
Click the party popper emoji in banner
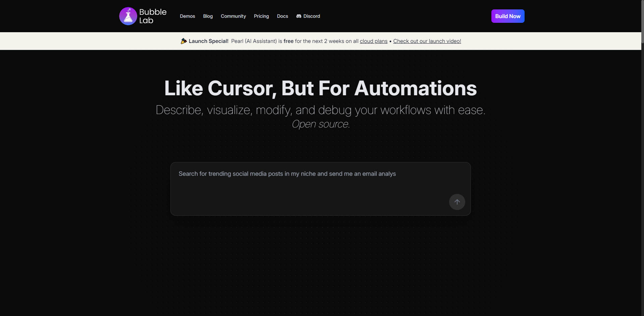(184, 41)
